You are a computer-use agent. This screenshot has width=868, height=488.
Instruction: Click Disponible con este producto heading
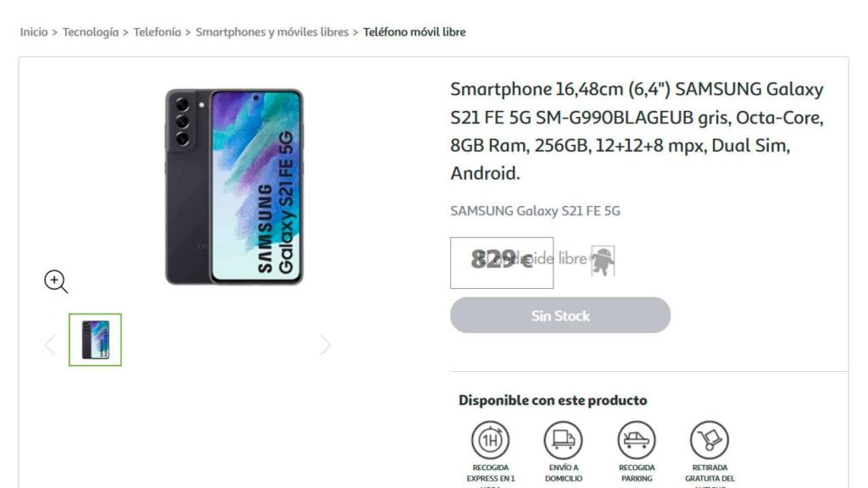click(x=553, y=400)
